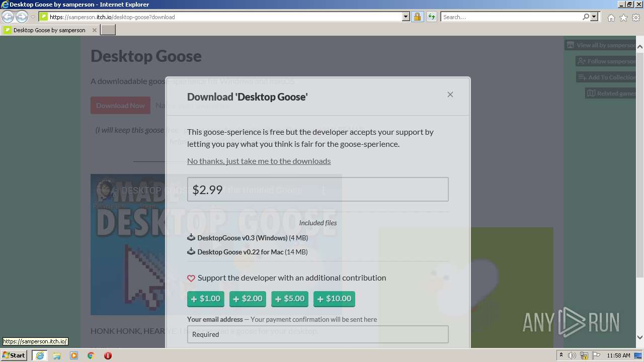Expand the address bar autocomplete dropdown
This screenshot has width=644, height=362.
pos(406,17)
